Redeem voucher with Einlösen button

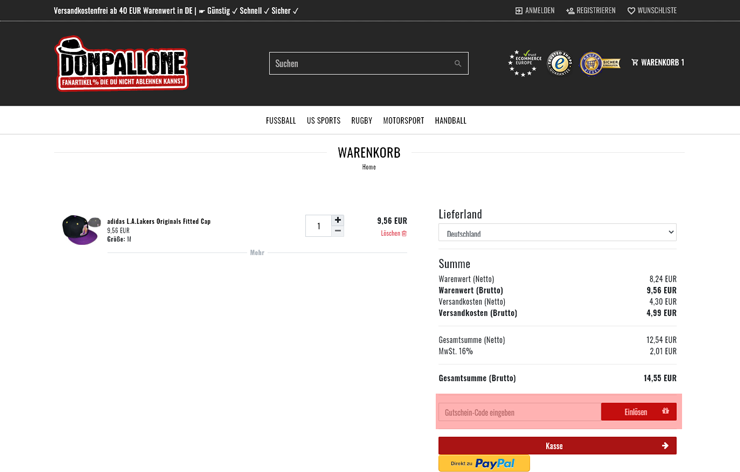tap(639, 412)
